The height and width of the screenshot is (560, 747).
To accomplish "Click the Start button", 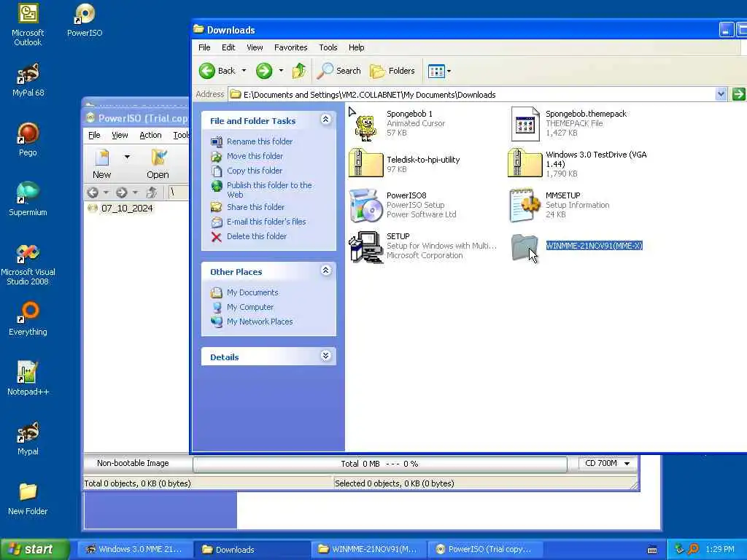I will (35, 549).
